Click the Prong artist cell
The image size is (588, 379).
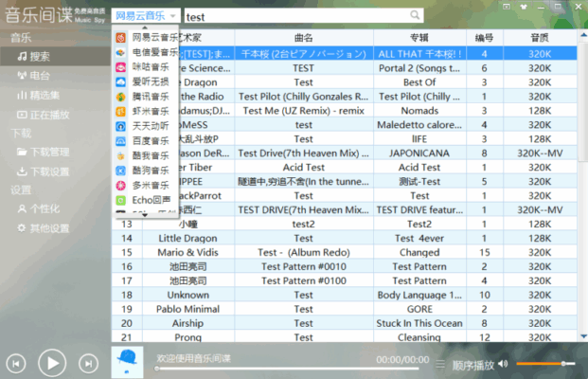pos(187,337)
